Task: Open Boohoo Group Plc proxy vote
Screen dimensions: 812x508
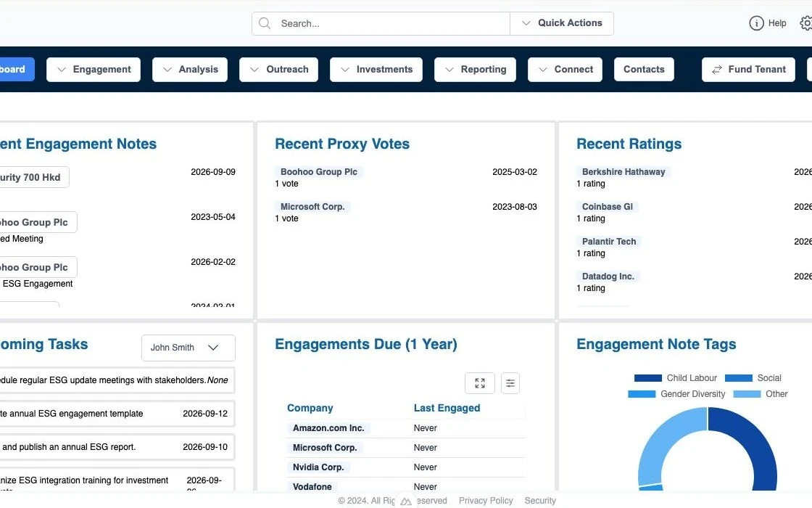Action: [318, 172]
